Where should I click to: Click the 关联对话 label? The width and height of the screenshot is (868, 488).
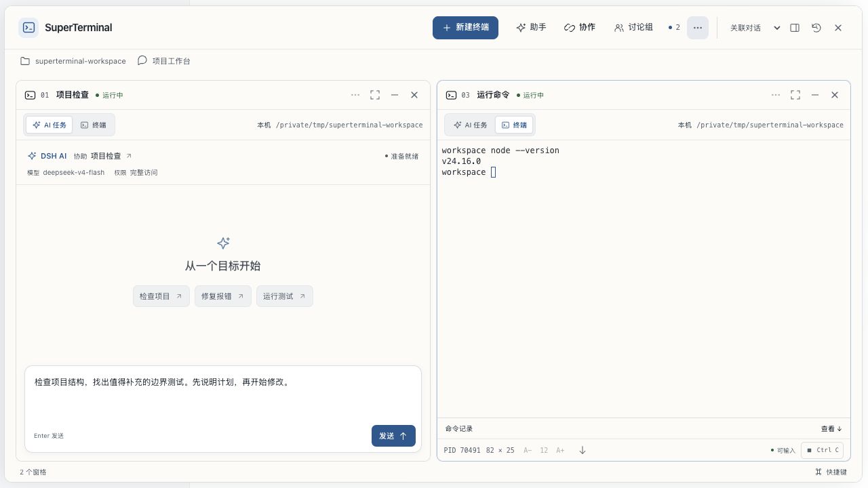(745, 28)
